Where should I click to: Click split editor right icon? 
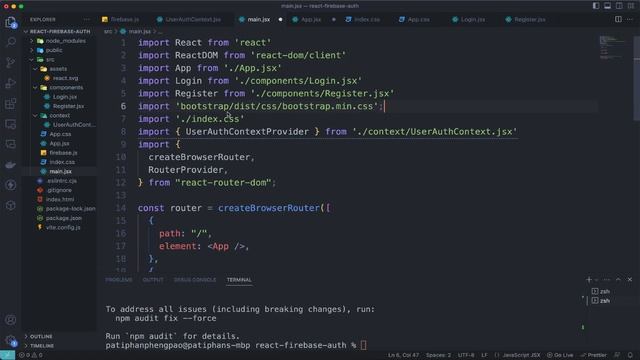618,19
